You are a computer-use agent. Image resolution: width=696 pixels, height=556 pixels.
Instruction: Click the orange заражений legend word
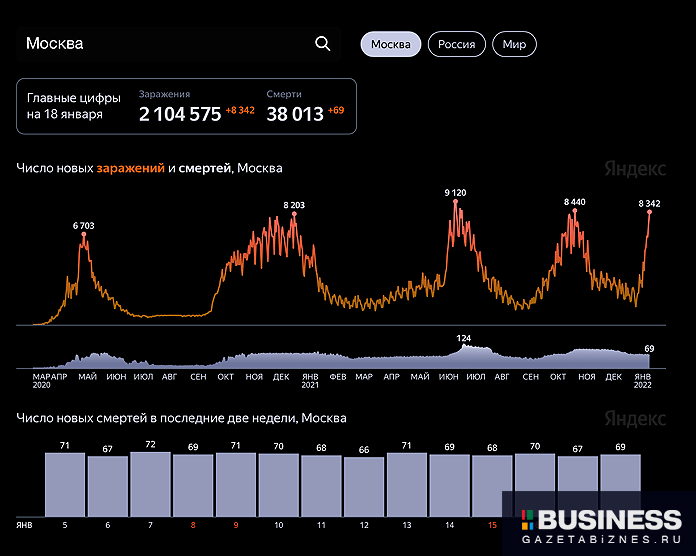pos(130,169)
